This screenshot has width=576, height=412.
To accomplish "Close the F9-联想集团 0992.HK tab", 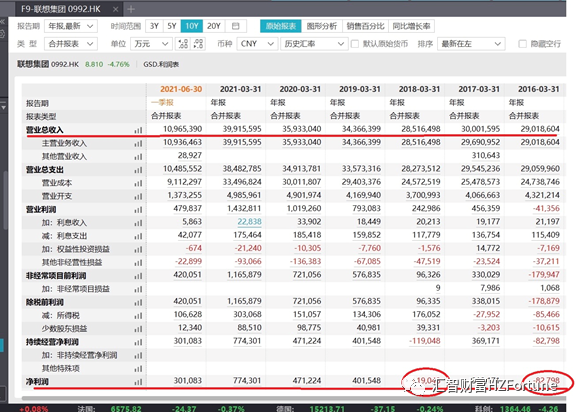I will (x=115, y=9).
